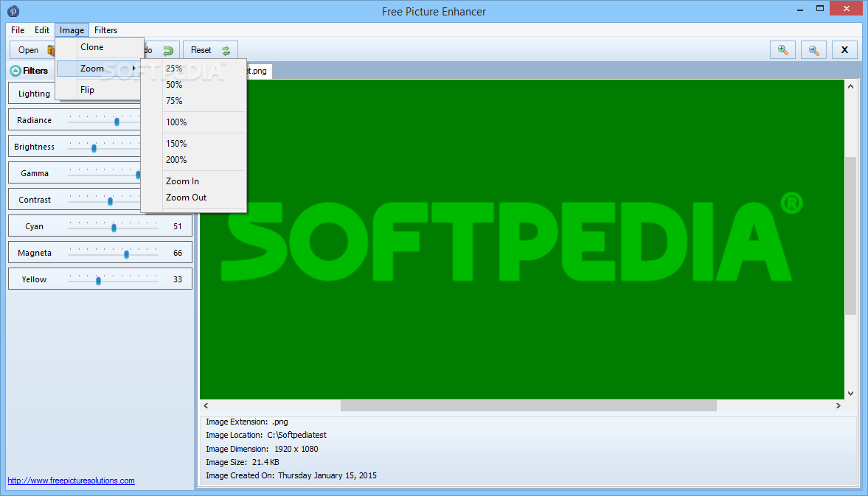Viewport: 868px width, 496px height.
Task: Click the Filters panel header icon
Action: pyautogui.click(x=15, y=70)
